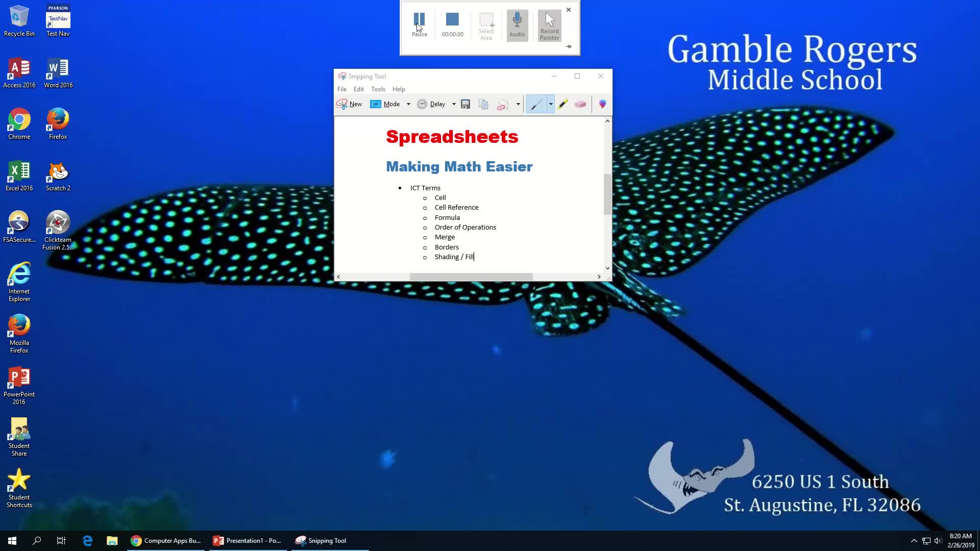Image resolution: width=980 pixels, height=551 pixels.
Task: Open Task View from taskbar
Action: (x=61, y=541)
